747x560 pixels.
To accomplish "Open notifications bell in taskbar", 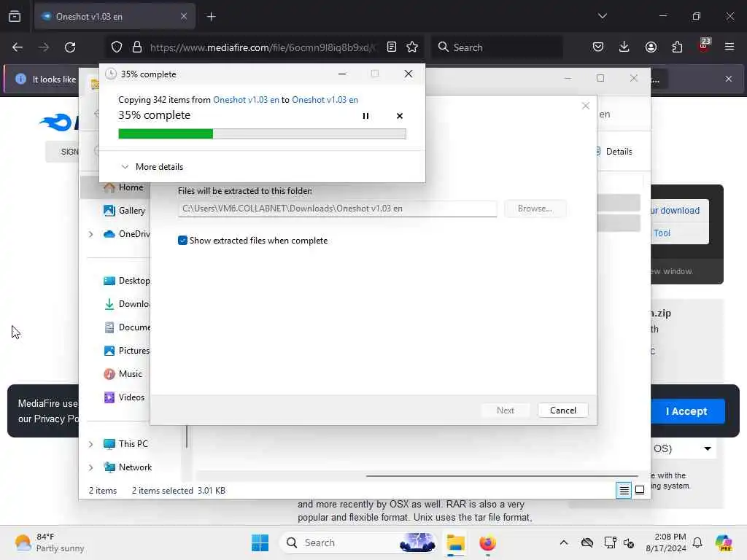I will point(697,542).
